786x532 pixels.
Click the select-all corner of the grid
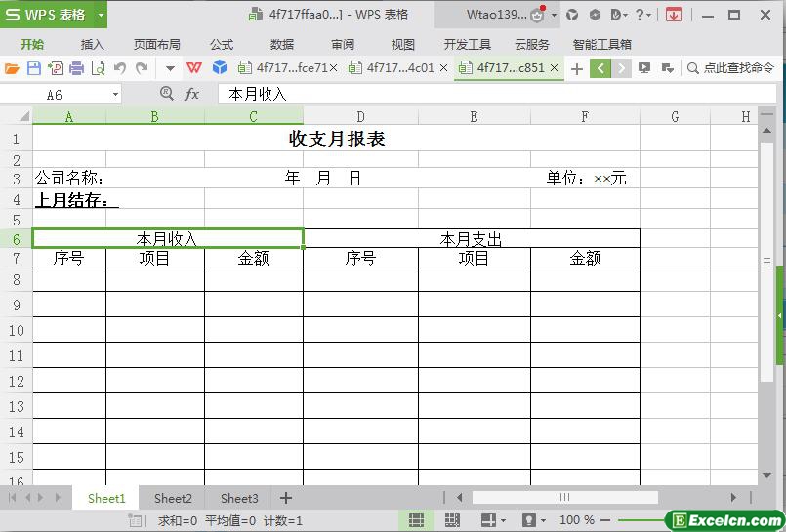point(16,116)
